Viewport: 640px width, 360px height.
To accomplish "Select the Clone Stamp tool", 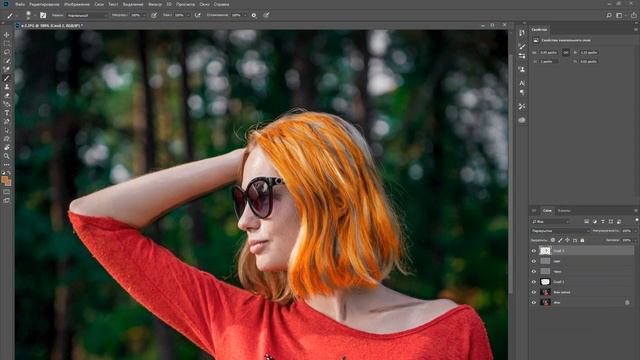I will tap(7, 87).
